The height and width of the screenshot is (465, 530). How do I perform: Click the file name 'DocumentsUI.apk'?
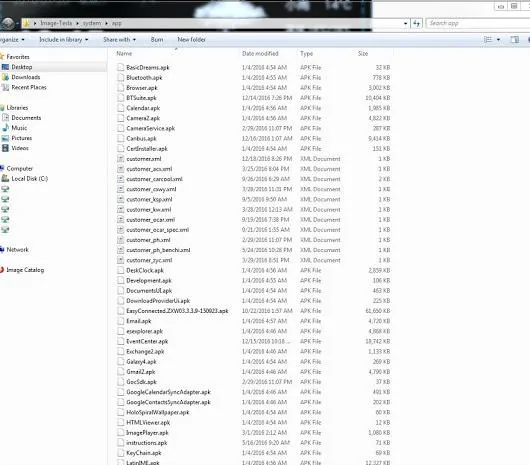point(149,291)
